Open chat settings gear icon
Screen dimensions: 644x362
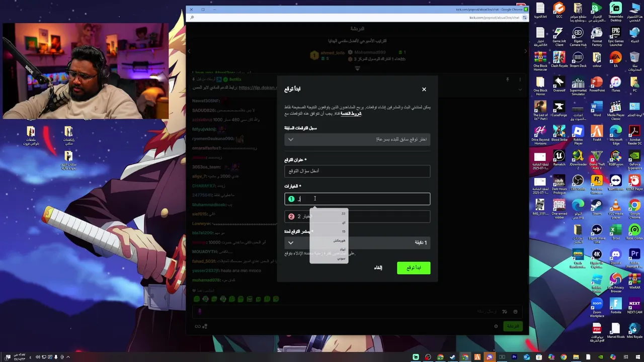(496, 326)
